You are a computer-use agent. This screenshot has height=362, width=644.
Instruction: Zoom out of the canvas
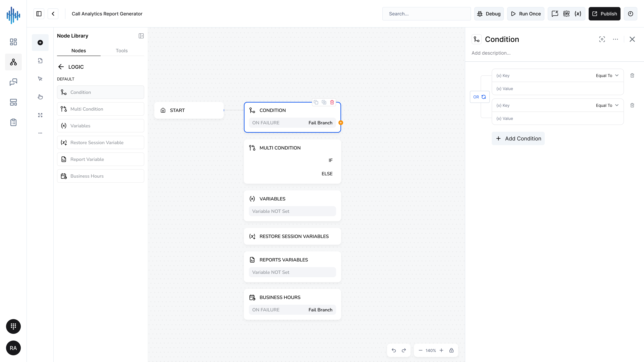tap(421, 350)
